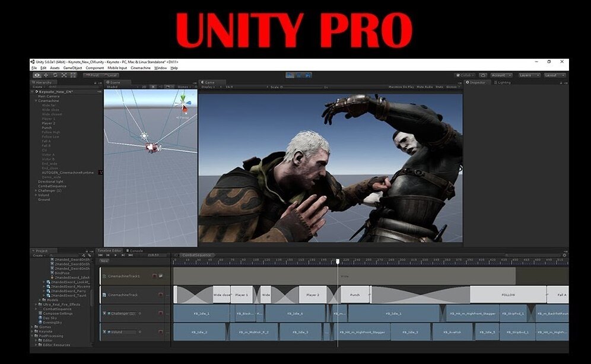Screen dimensions: 591x364
Task: Expand Volund in Hierarchy
Action: pos(36,195)
